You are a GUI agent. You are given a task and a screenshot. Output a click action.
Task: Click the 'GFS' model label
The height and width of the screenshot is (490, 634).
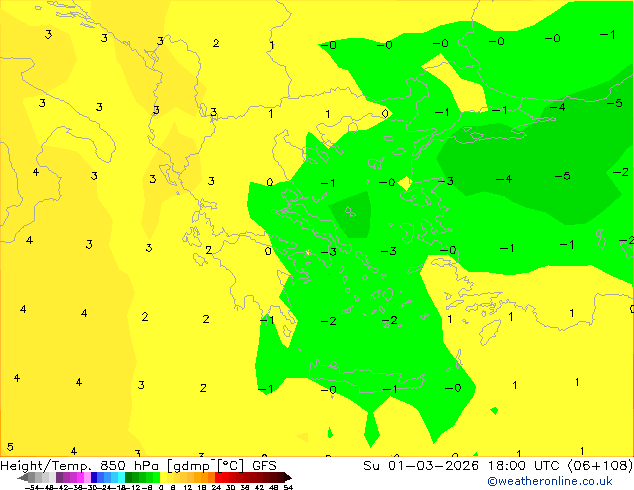[264, 466]
